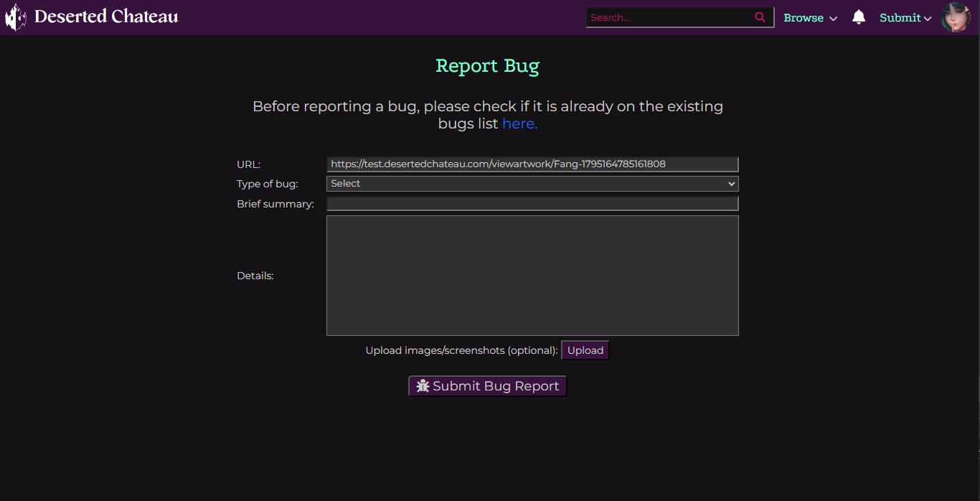Click the arrow on the Select combo box
The image size is (980, 501).
731,184
